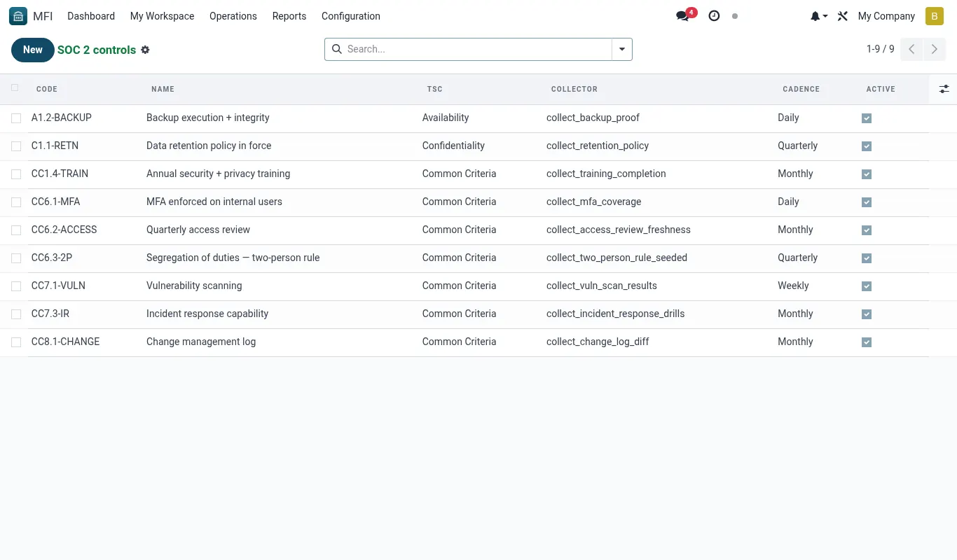Open the Reports menu

(x=289, y=16)
